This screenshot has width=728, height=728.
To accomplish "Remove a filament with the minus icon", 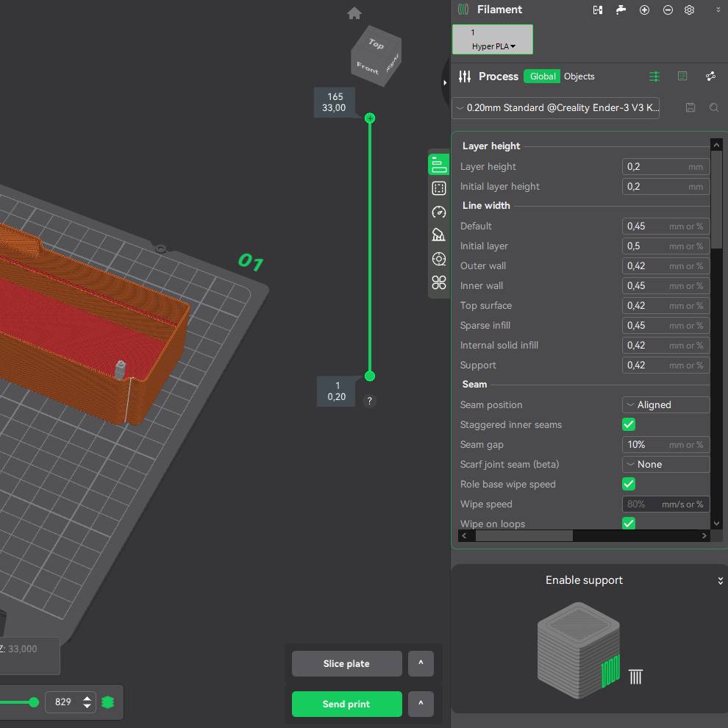I will [x=668, y=10].
